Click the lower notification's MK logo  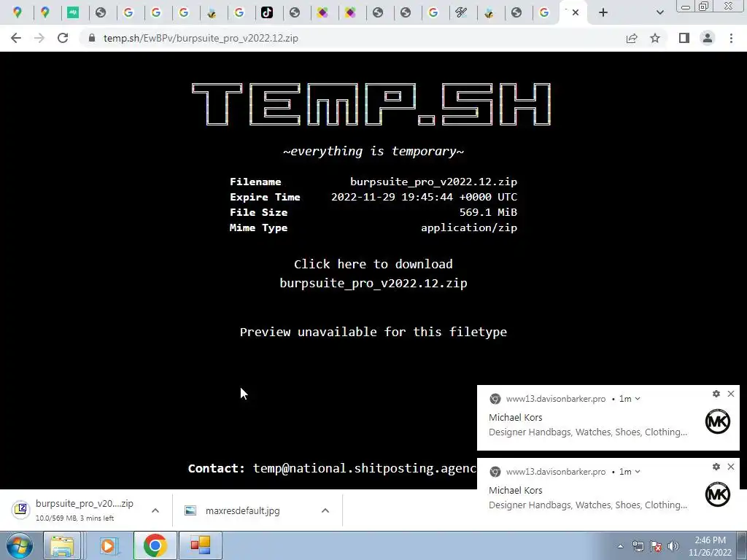pos(718,494)
